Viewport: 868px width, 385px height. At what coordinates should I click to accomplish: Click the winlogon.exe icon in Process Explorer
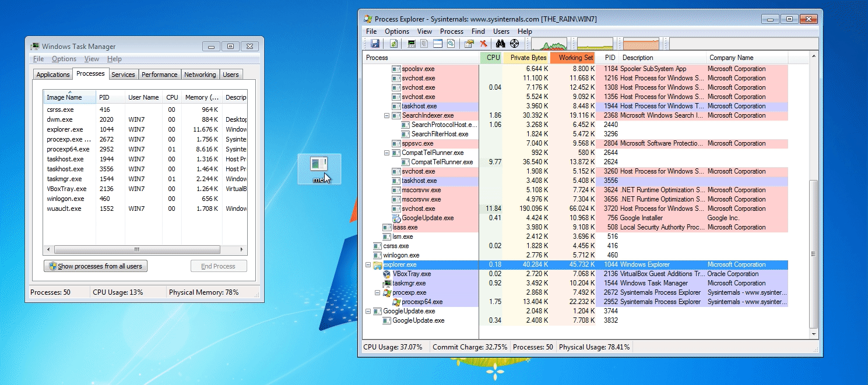[x=378, y=255]
